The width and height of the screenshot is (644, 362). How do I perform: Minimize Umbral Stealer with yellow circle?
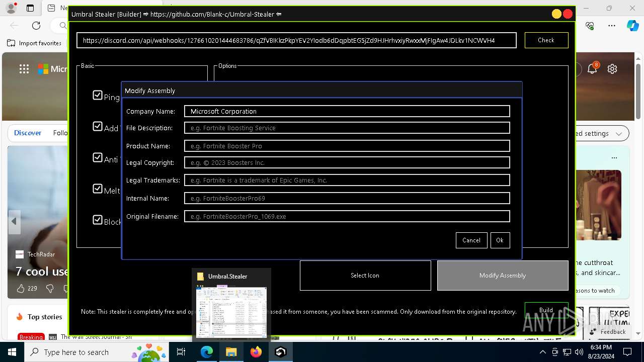coord(556,14)
